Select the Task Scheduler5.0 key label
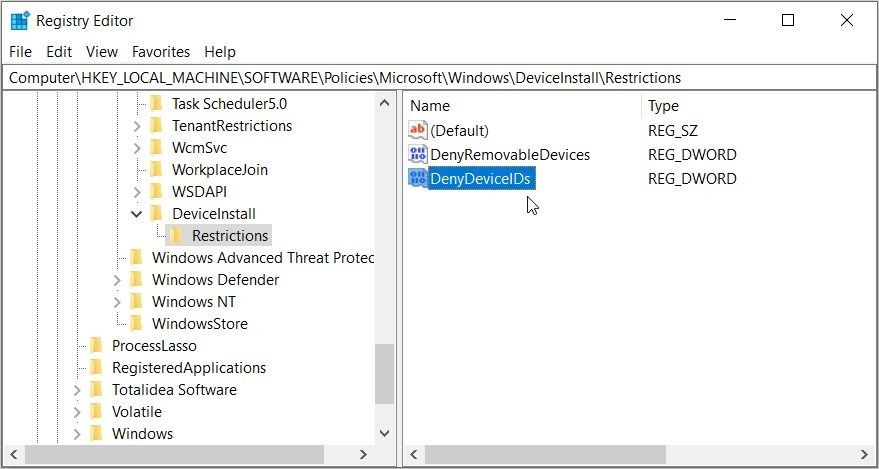 pyautogui.click(x=230, y=104)
